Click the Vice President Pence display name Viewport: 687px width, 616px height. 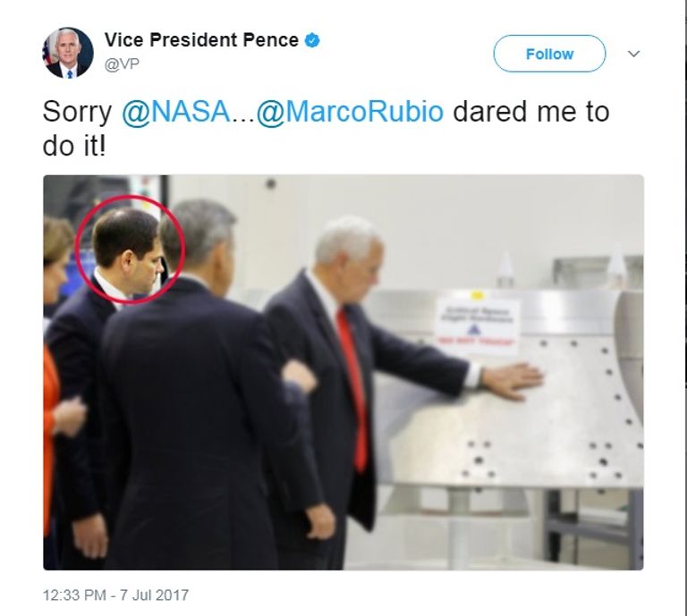pos(201,40)
